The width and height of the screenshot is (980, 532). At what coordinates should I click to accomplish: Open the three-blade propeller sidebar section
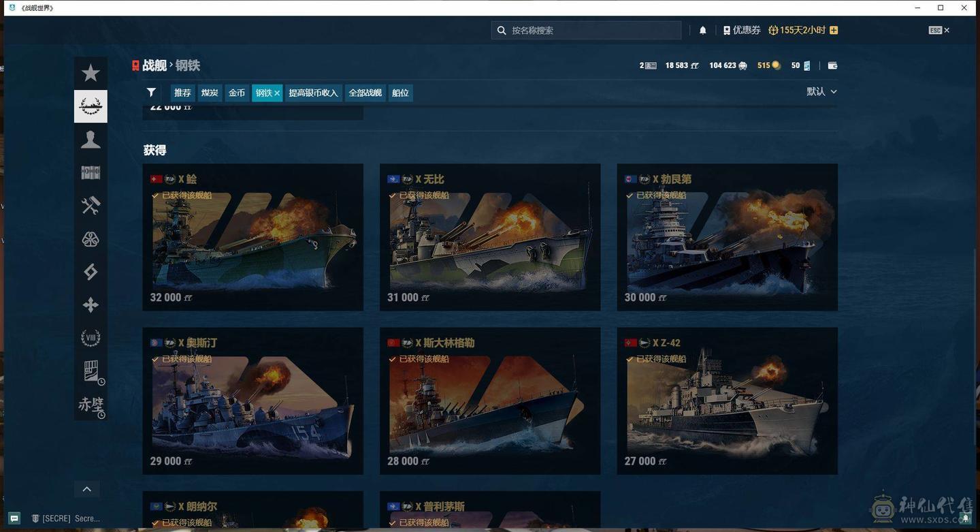91,239
